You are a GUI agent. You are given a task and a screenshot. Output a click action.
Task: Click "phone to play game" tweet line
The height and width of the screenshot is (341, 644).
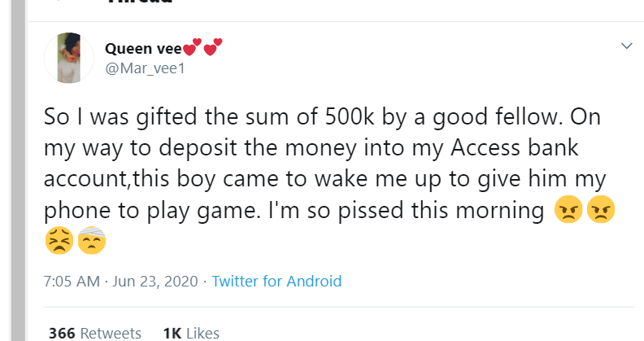point(148,212)
